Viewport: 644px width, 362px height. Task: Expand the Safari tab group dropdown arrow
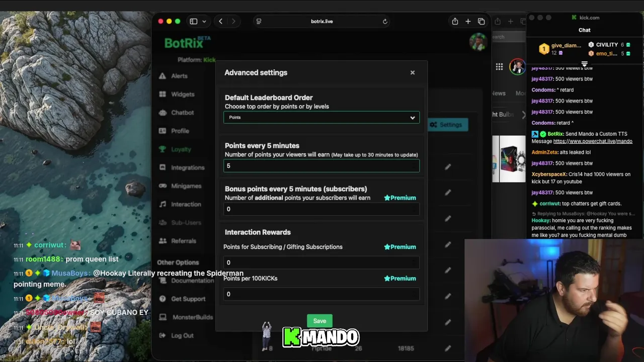click(x=204, y=22)
